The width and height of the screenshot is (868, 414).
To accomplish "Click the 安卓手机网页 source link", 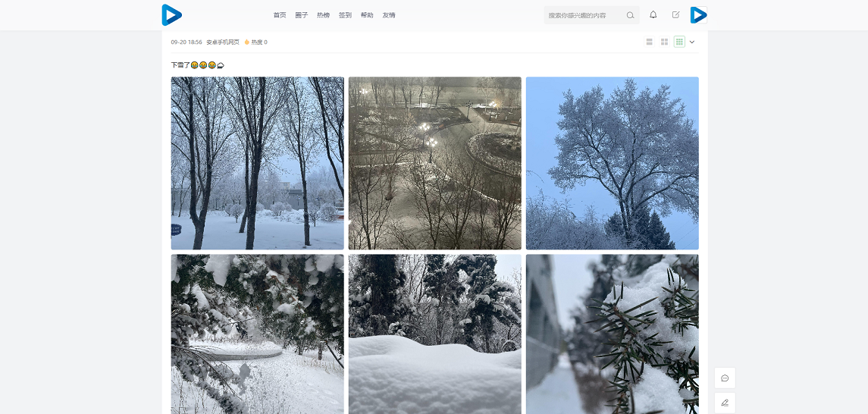I will [x=223, y=42].
